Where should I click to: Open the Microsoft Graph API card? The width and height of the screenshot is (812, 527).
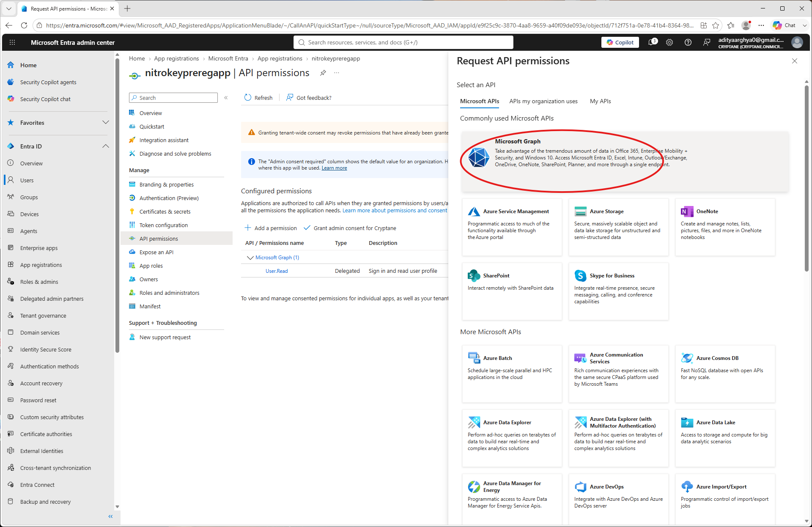625,161
